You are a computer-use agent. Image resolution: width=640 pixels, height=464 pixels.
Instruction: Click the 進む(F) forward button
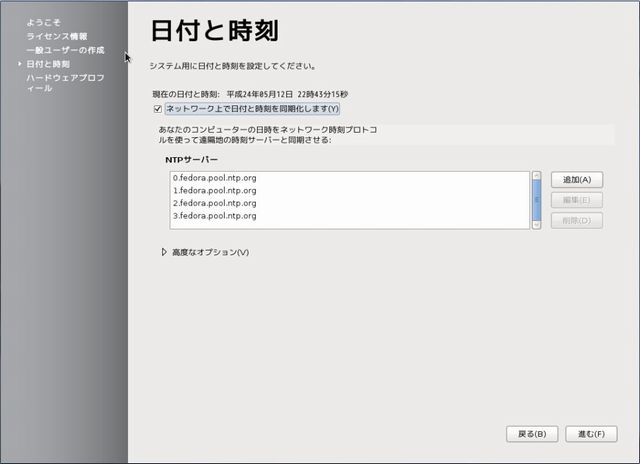coord(591,434)
